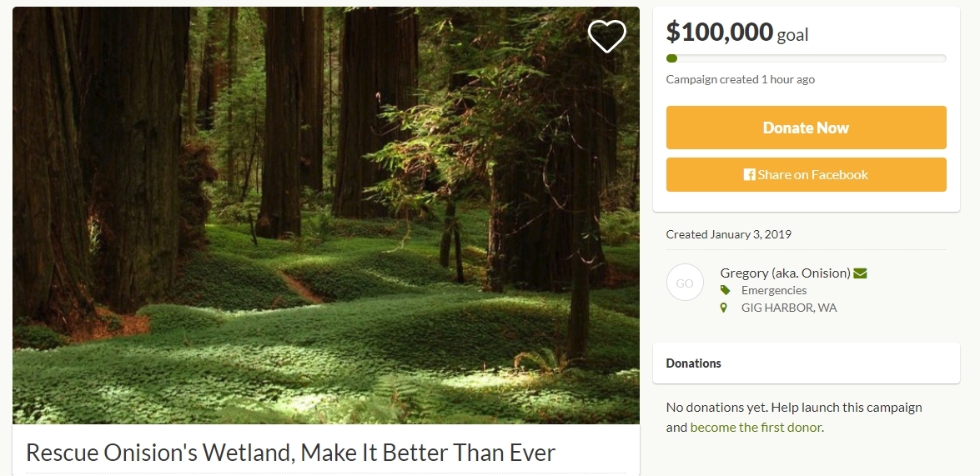Click the Donate Now button

pos(806,128)
